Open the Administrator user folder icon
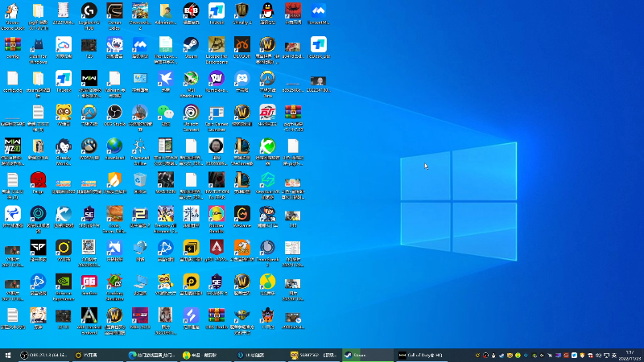644x362 pixels. pyautogui.click(x=166, y=14)
